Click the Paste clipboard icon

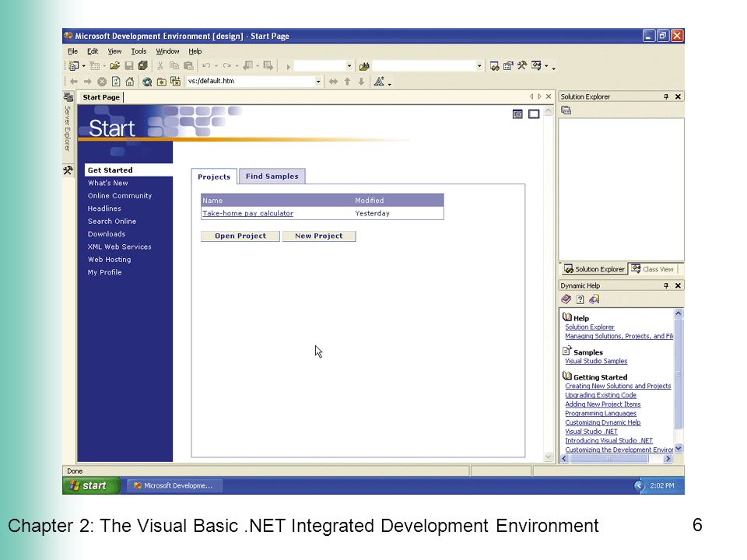pyautogui.click(x=188, y=65)
